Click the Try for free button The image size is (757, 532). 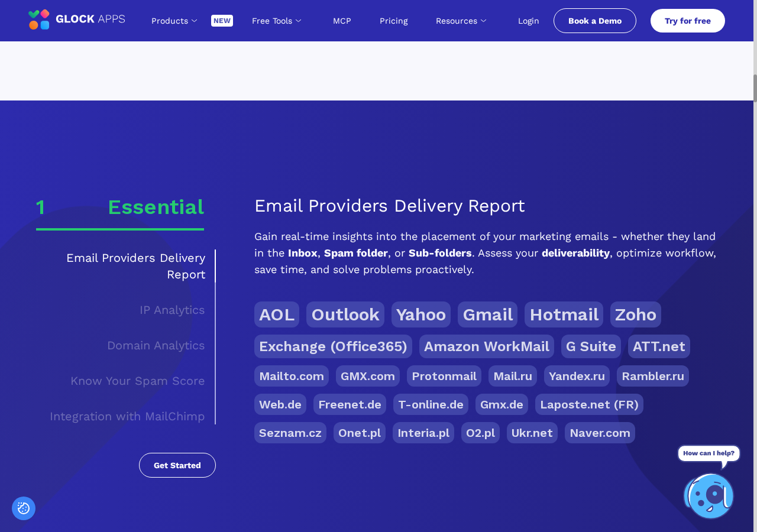point(688,21)
